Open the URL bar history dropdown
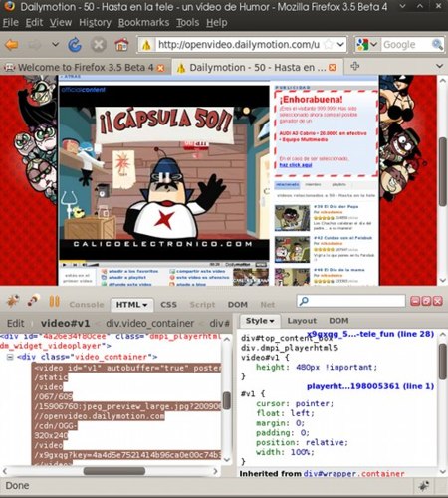 pyautogui.click(x=340, y=44)
